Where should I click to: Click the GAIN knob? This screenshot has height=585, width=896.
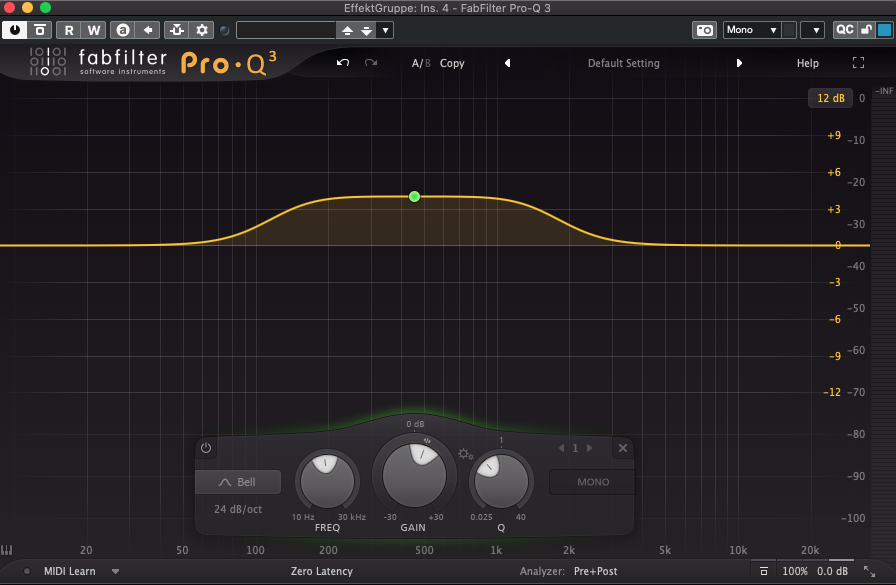(414, 475)
